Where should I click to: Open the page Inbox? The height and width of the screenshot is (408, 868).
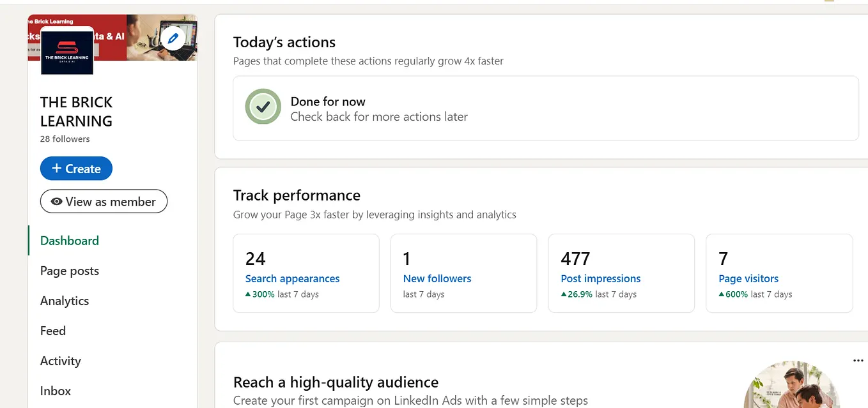(x=55, y=391)
